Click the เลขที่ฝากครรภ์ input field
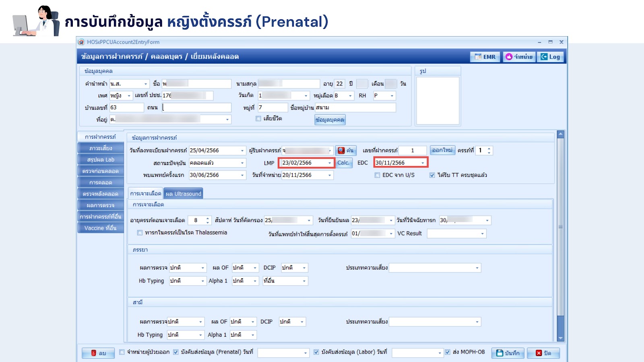 [413, 150]
